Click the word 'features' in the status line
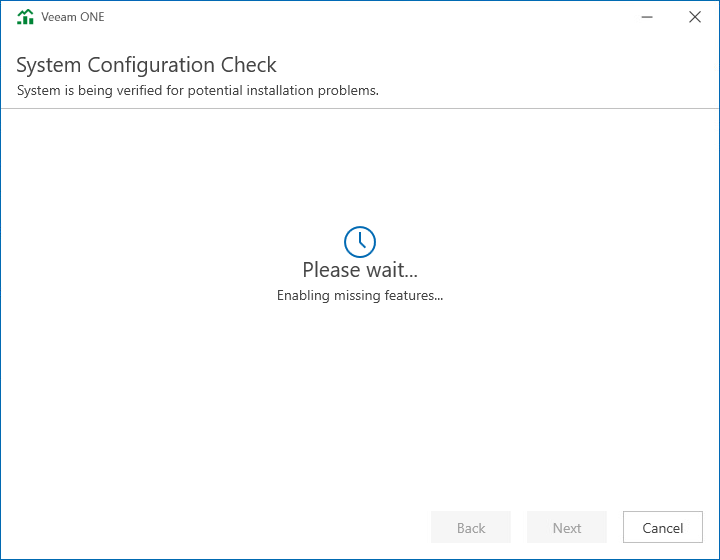This screenshot has height=560, width=720. point(410,295)
